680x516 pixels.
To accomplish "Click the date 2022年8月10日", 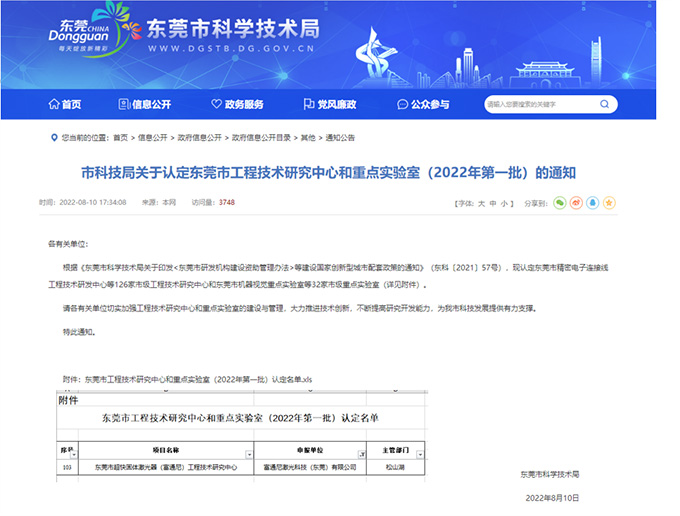I will [x=552, y=498].
